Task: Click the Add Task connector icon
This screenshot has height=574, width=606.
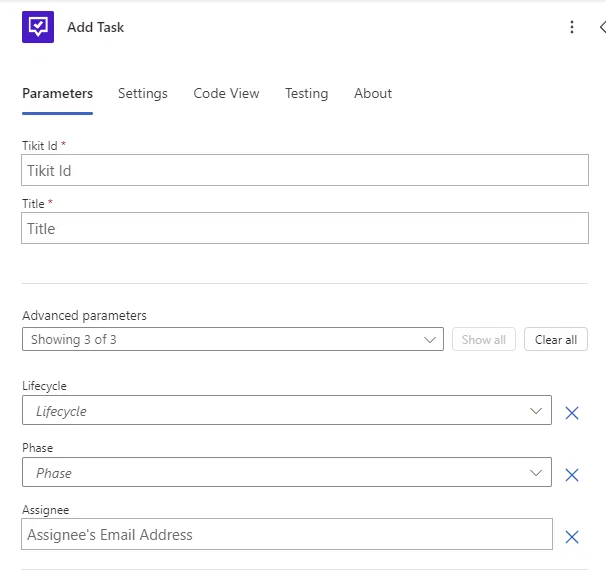Action: tap(38, 27)
